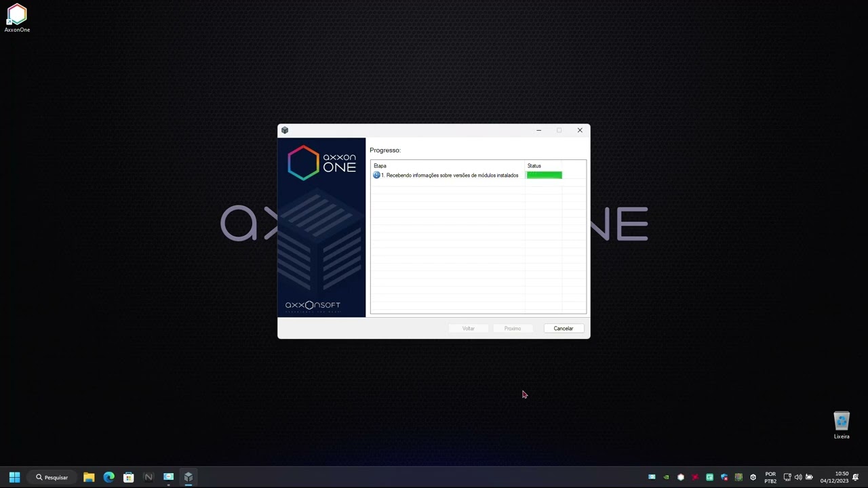
Task: Open File Explorer from the taskbar
Action: pyautogui.click(x=89, y=477)
